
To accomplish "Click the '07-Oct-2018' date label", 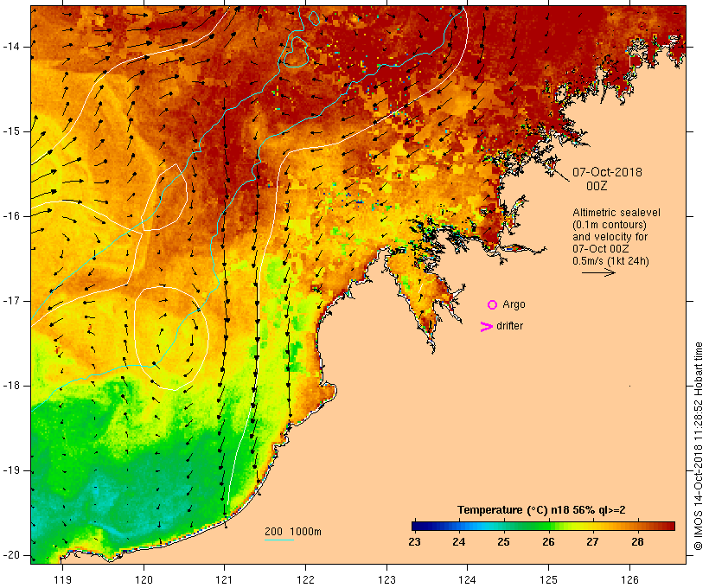I will [607, 172].
